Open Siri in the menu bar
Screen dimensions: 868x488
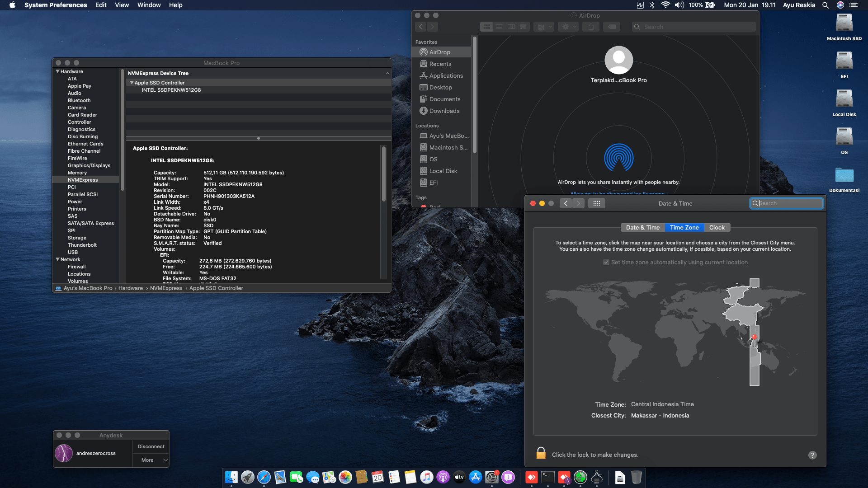(x=840, y=5)
